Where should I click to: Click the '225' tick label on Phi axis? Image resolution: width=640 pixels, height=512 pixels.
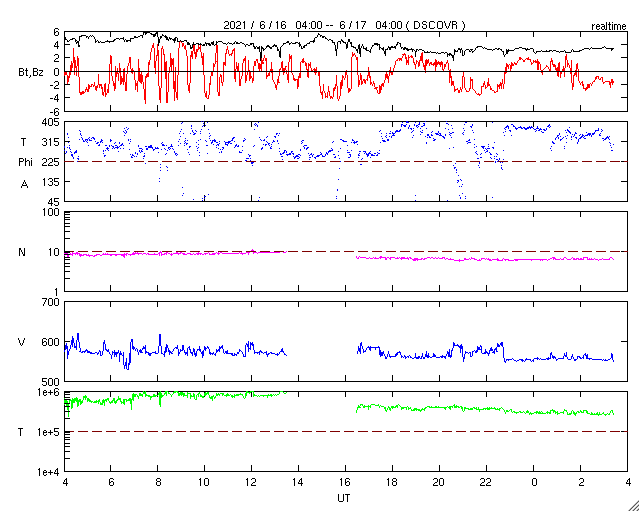coord(52,162)
